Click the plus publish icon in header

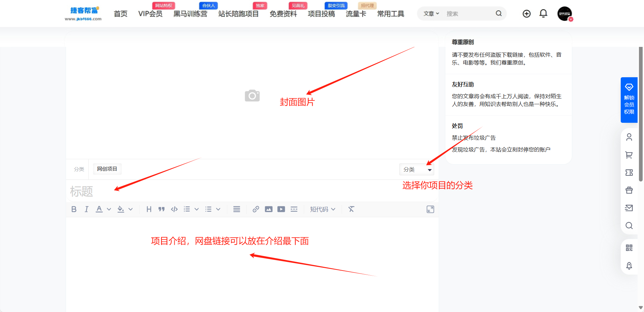[526, 13]
